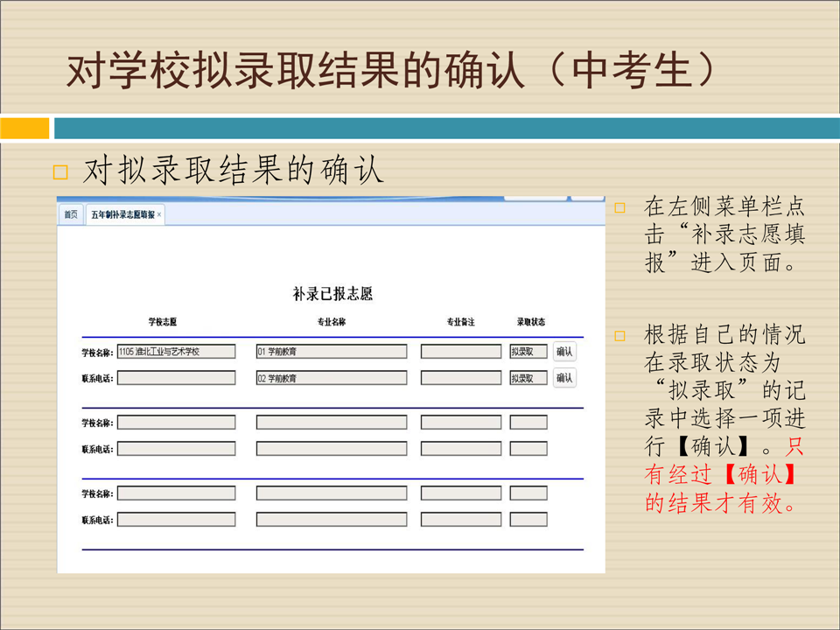The image size is (840, 630).
Task: Click the third group's empty 学校名称 field
Action: click(x=176, y=493)
